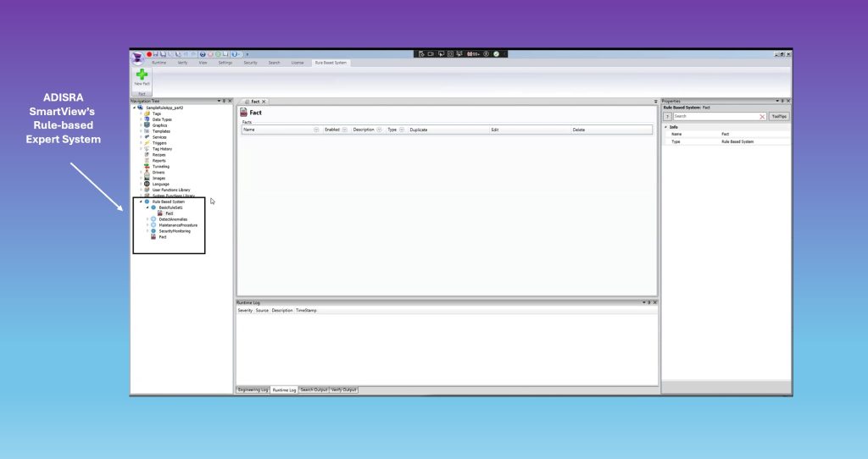Click the Tags folder icon in tree
This screenshot has height=459, width=868.
pyautogui.click(x=147, y=113)
